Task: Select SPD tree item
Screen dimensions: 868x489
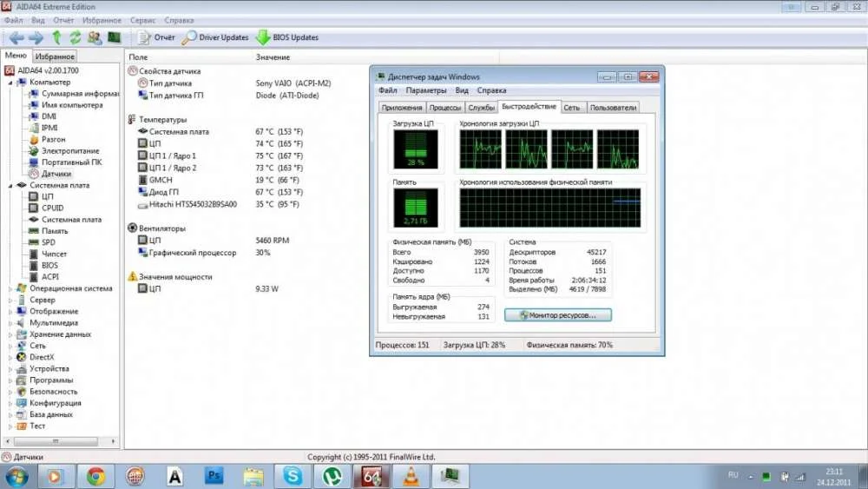Action: pos(42,242)
